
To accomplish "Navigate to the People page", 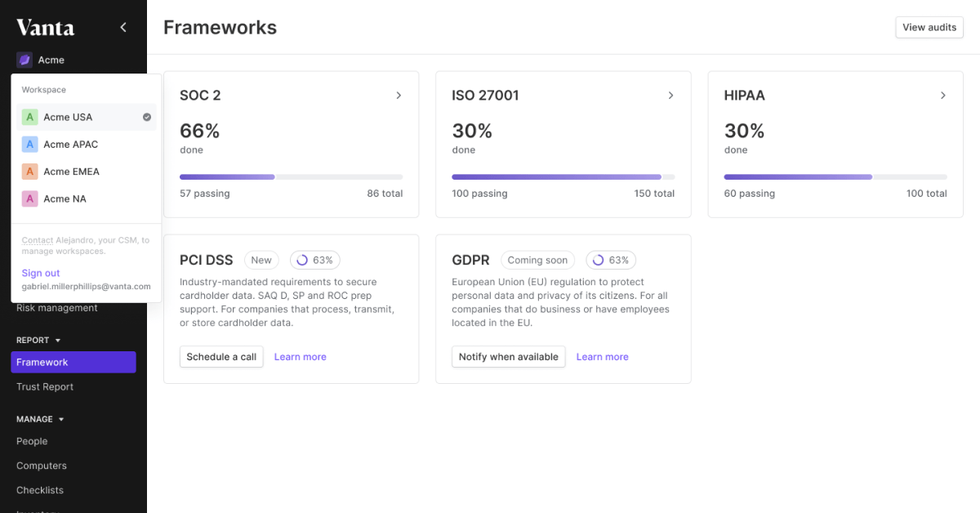I will (32, 441).
